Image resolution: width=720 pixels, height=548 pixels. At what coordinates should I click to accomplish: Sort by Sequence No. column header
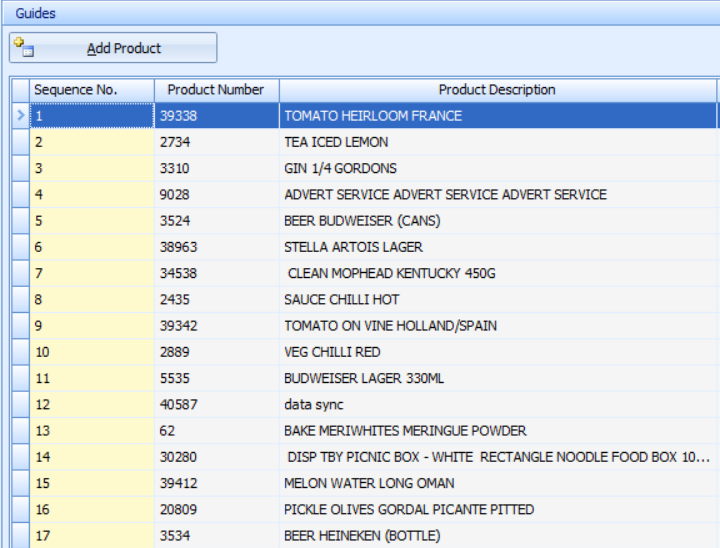pyautogui.click(x=91, y=90)
